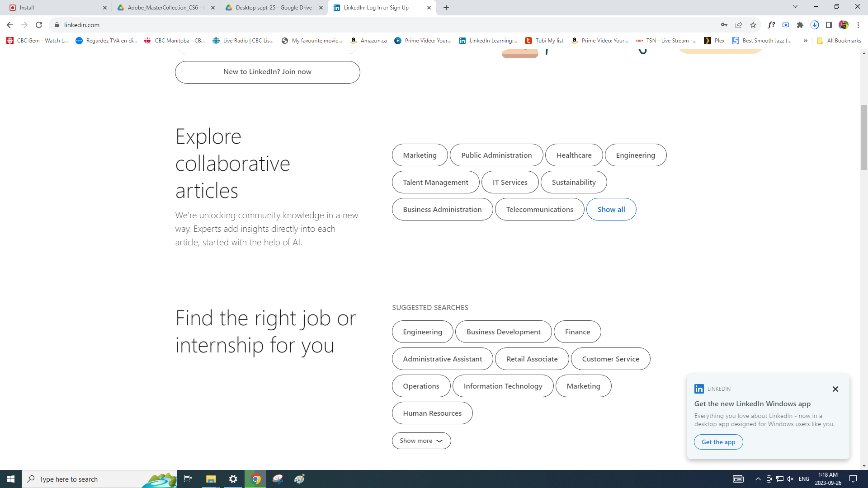Viewport: 868px width, 488px height.
Task: Open the Chrome extensions puzzle icon
Action: (x=800, y=25)
